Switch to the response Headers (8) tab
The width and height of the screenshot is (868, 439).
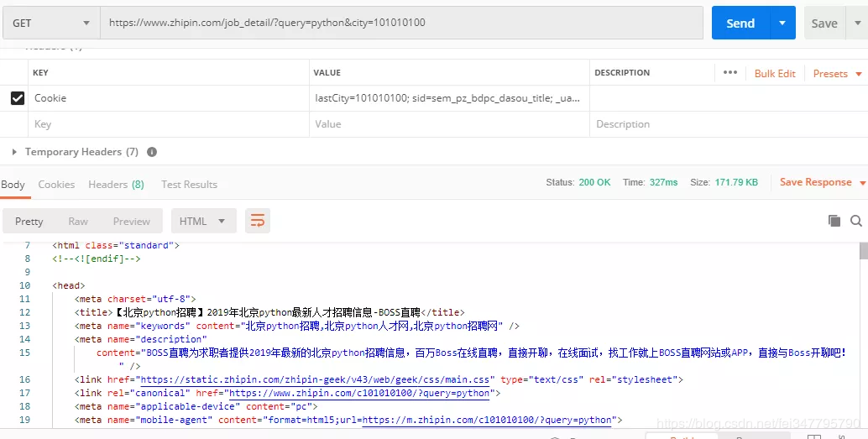click(116, 185)
